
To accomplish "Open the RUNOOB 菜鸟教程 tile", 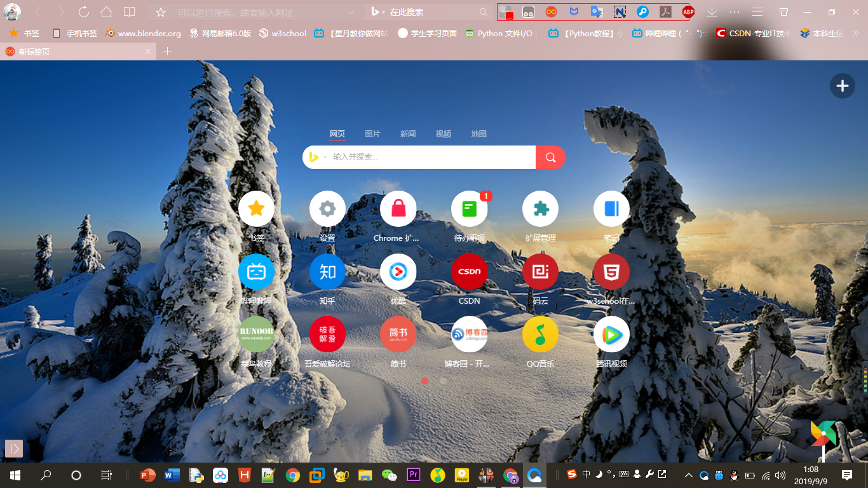I will point(256,334).
